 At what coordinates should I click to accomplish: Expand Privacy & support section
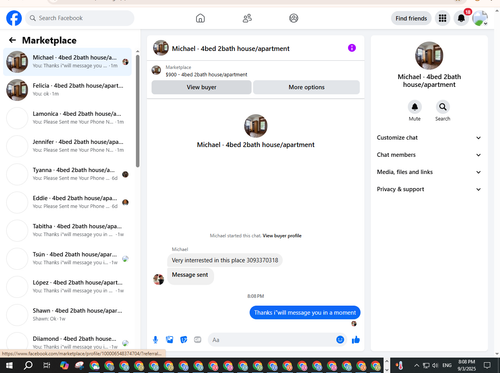[x=429, y=189]
